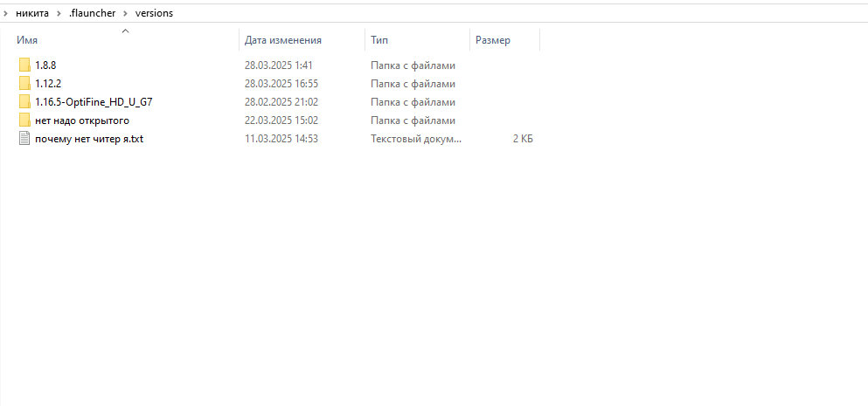
Task: Select the нет надо открытого folder name
Action: tap(82, 120)
